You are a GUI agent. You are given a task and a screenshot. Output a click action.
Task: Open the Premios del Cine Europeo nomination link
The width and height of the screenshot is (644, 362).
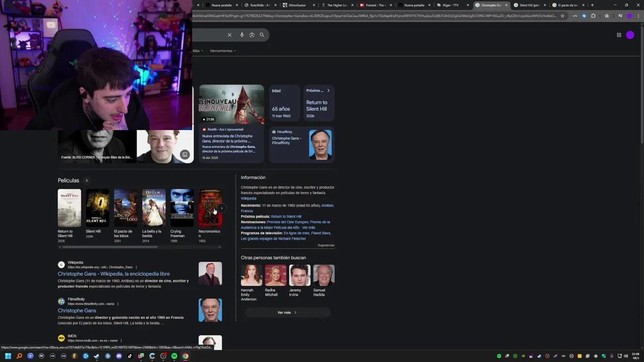285,225
